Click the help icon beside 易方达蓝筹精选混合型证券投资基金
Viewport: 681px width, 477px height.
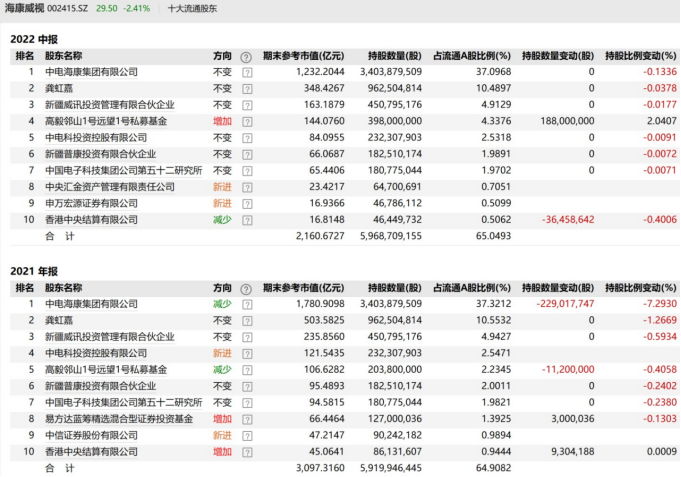pos(247,418)
